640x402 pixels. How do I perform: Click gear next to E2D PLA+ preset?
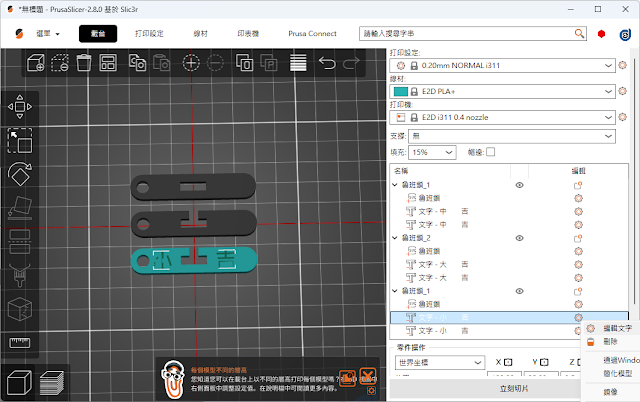coord(622,91)
